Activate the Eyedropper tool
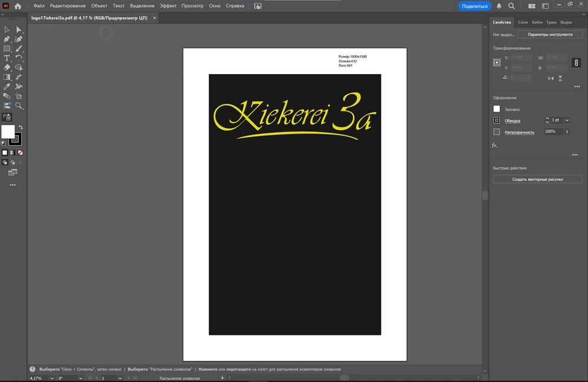 [x=7, y=86]
